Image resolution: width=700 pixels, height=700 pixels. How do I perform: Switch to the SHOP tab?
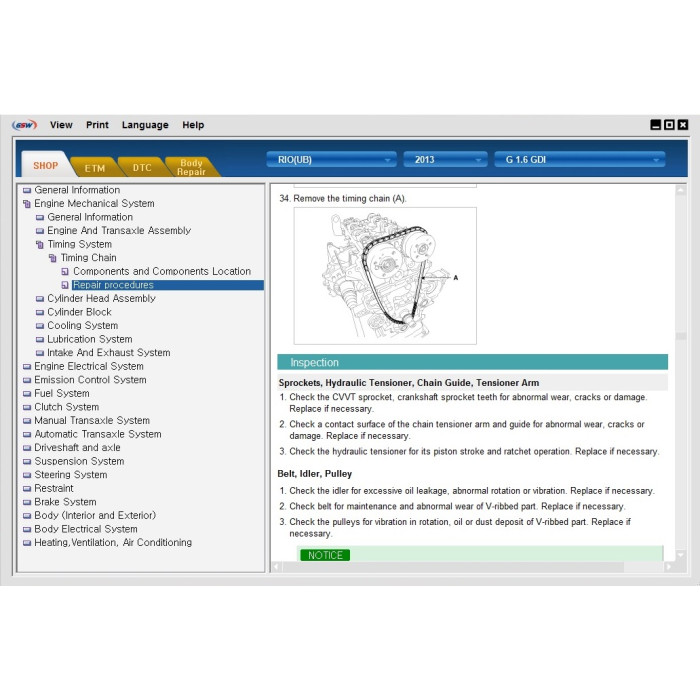click(x=45, y=166)
